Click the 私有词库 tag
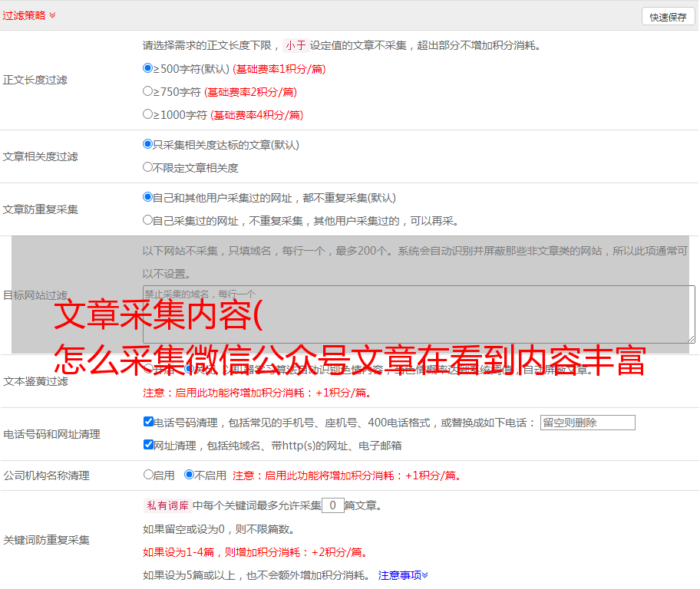Screen dimensions: 700x589 166,506
